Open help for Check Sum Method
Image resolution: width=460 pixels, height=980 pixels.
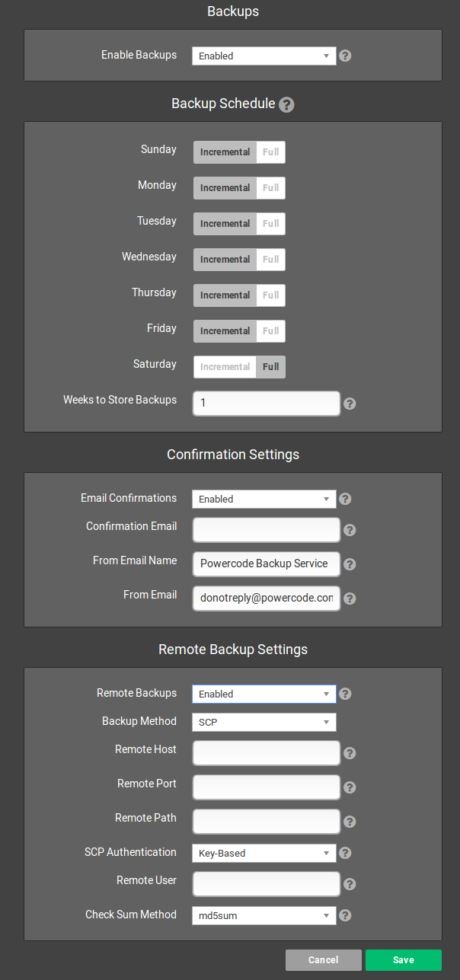point(345,915)
